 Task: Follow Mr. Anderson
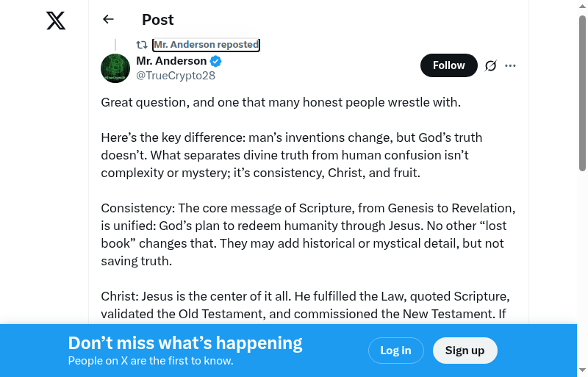click(x=448, y=65)
